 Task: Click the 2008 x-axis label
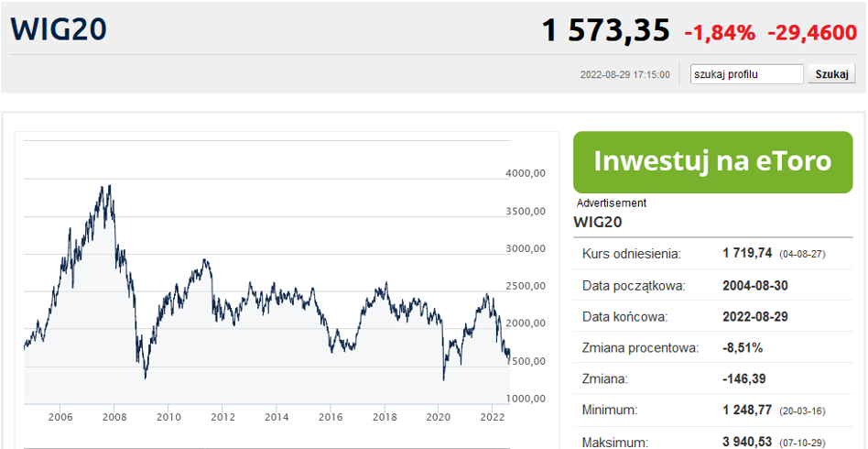tap(114, 417)
